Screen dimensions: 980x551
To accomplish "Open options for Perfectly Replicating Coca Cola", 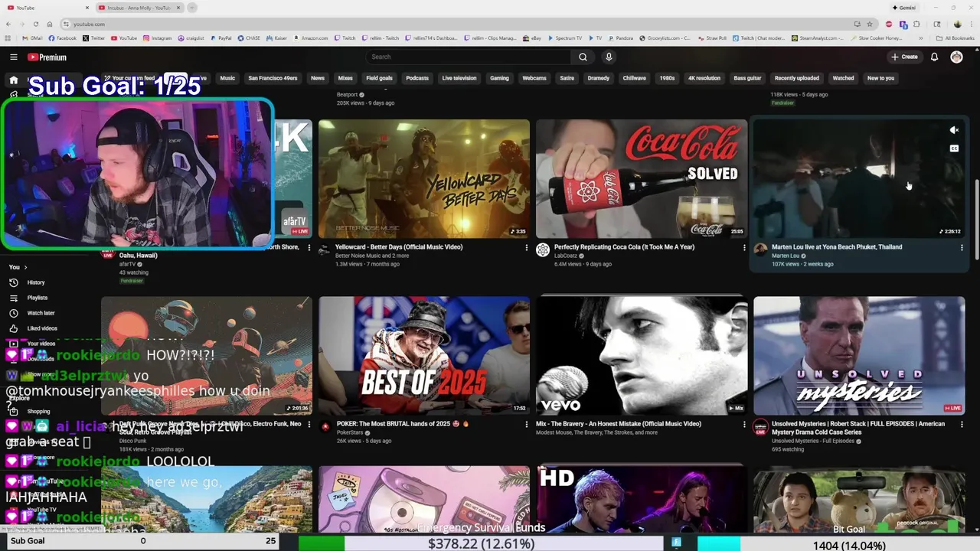I will click(744, 248).
